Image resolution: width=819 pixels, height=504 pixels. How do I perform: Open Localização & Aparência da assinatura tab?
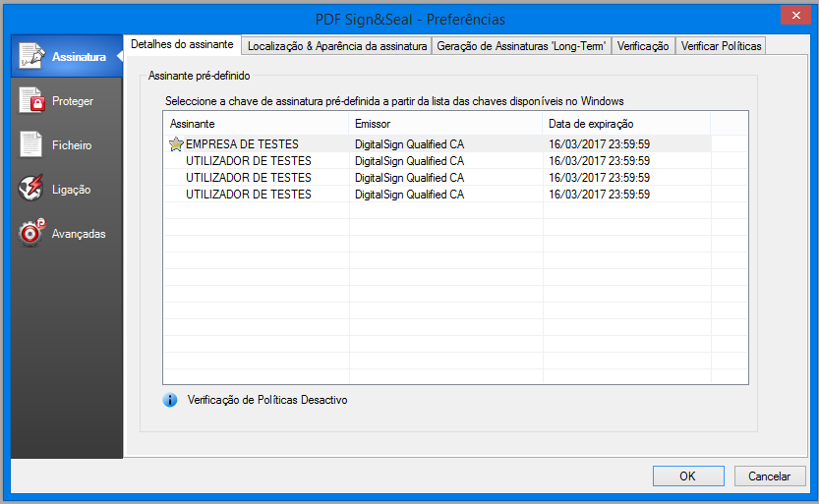pos(337,46)
